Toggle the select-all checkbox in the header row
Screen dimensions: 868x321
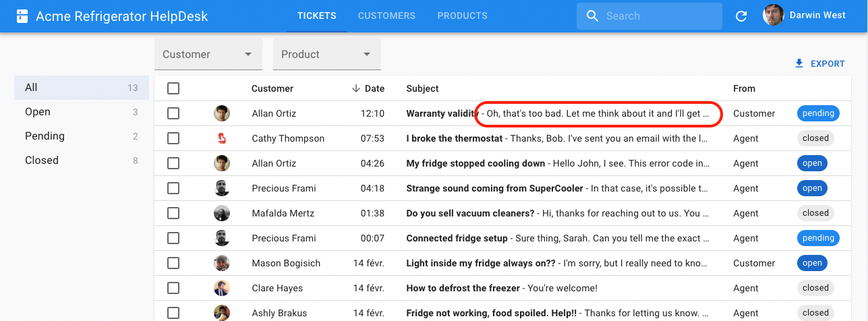pyautogui.click(x=173, y=88)
